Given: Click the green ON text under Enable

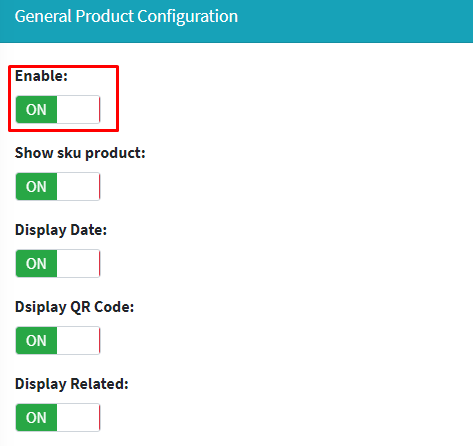Looking at the screenshot, I should (x=36, y=110).
